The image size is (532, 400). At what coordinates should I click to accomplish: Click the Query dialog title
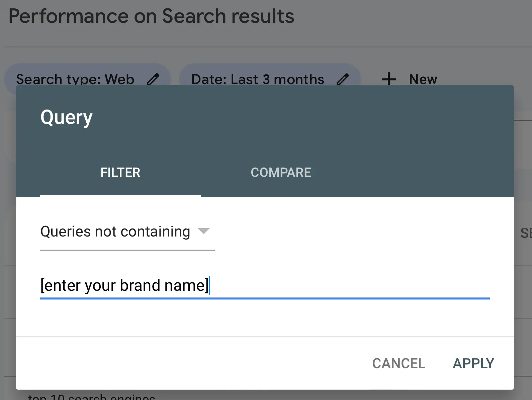pyautogui.click(x=66, y=118)
